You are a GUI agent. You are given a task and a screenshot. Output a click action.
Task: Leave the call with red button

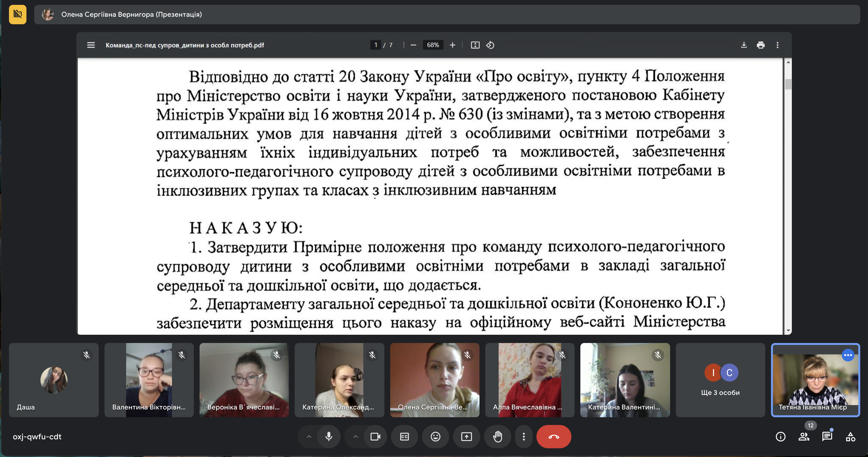(554, 437)
